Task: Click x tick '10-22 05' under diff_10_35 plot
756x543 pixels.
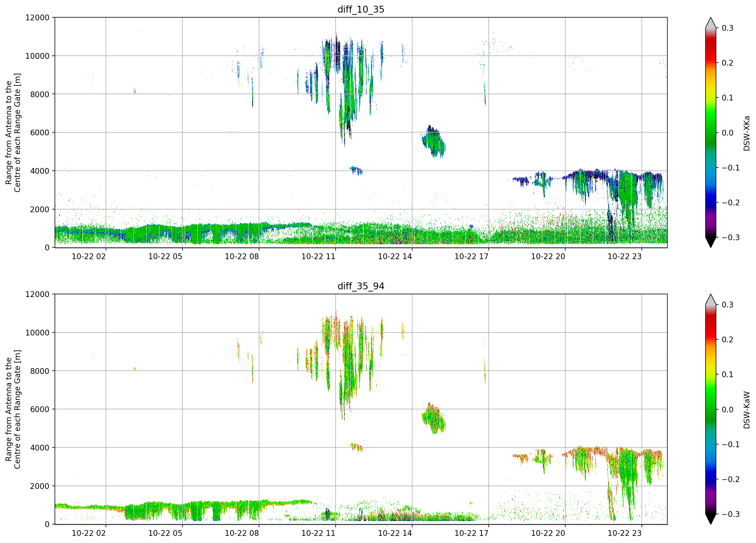Action: (x=165, y=256)
